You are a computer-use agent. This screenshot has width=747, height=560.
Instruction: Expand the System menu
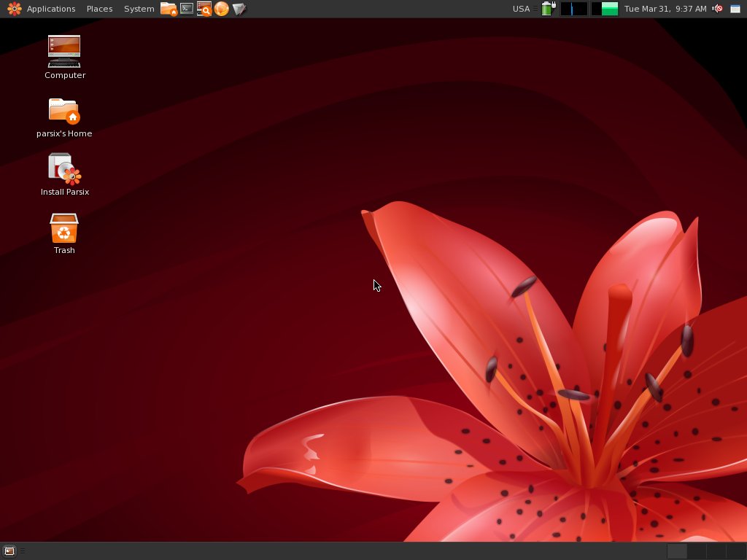coord(139,9)
